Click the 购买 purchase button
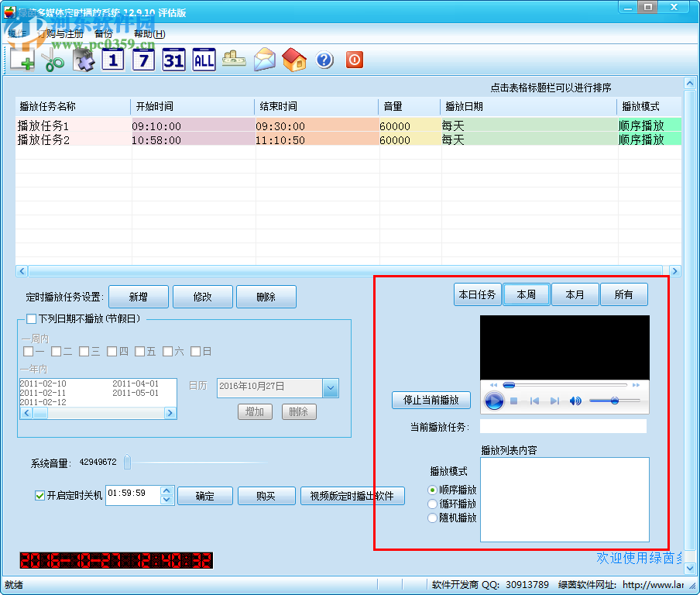The height and width of the screenshot is (595, 700). coord(266,495)
